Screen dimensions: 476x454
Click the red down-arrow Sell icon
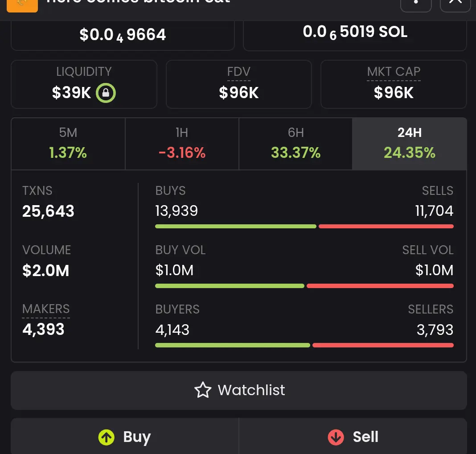click(336, 437)
